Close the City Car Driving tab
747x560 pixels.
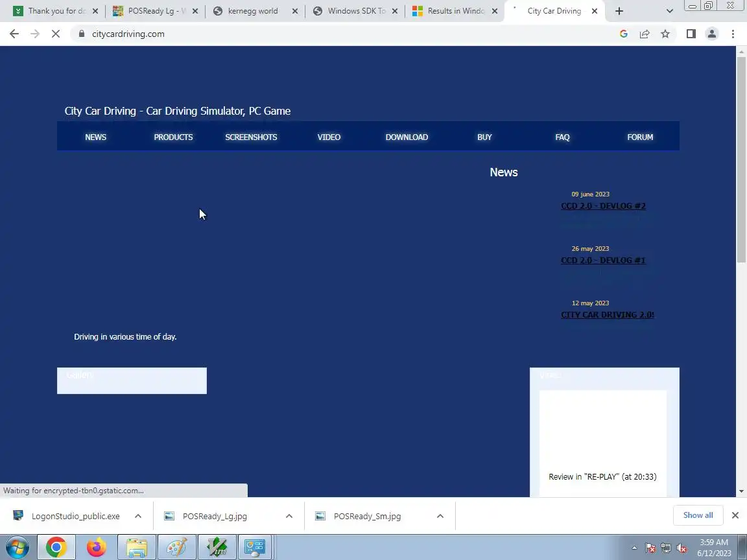595,11
